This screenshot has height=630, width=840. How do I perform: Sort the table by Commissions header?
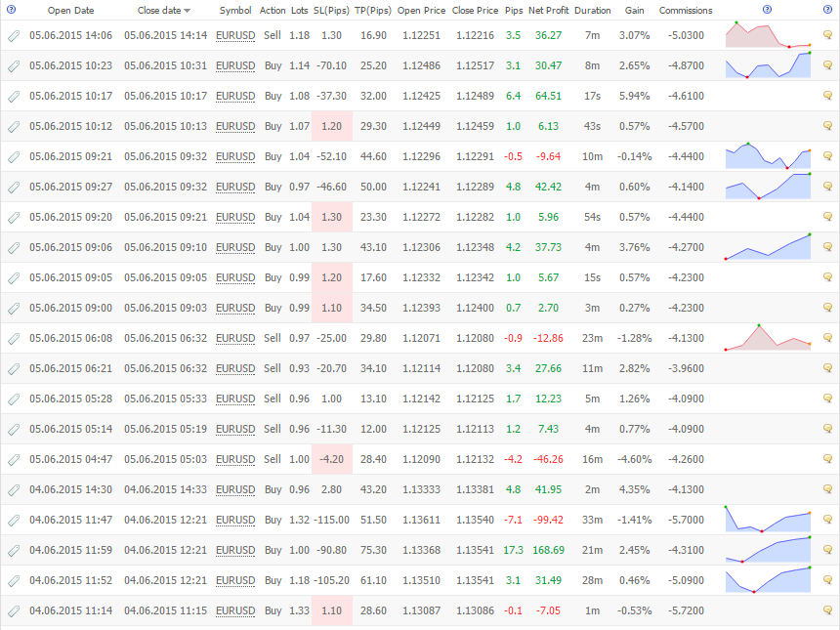(686, 10)
